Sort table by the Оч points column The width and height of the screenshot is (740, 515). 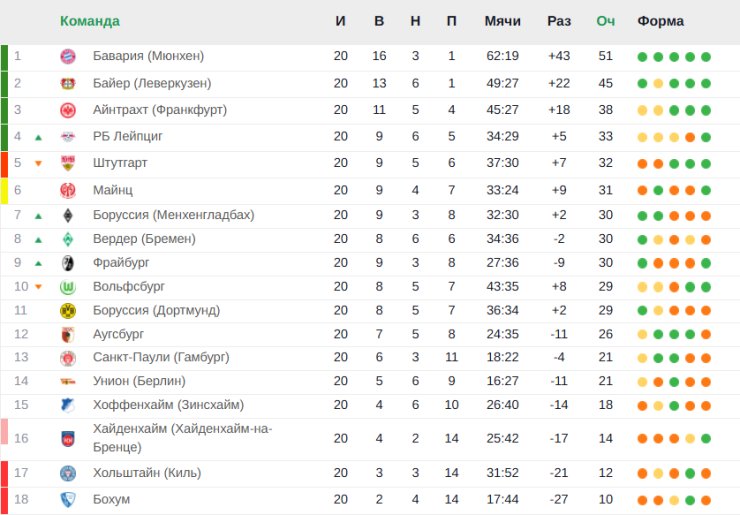[605, 21]
